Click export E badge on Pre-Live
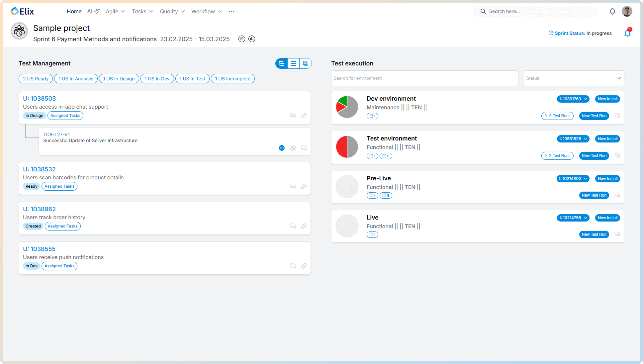 pos(386,195)
